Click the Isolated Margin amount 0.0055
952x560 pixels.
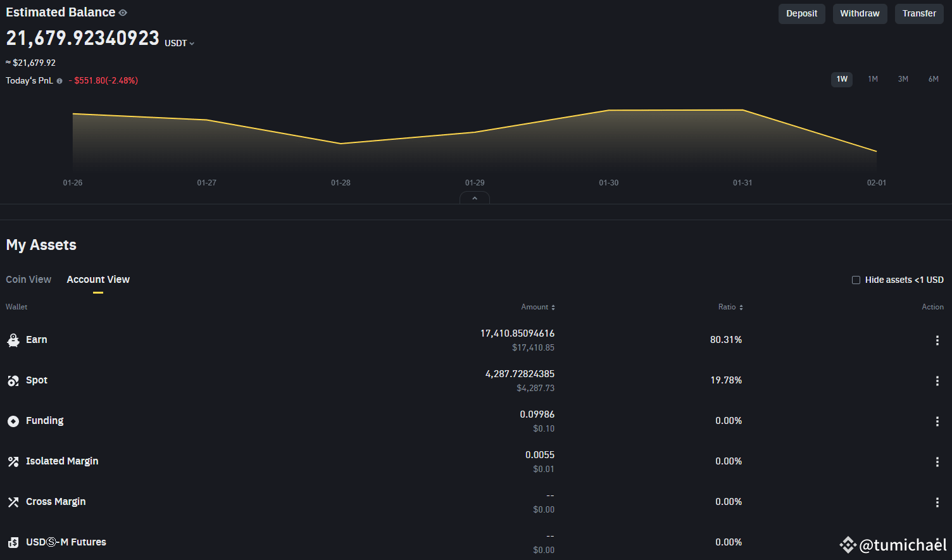[x=540, y=455]
